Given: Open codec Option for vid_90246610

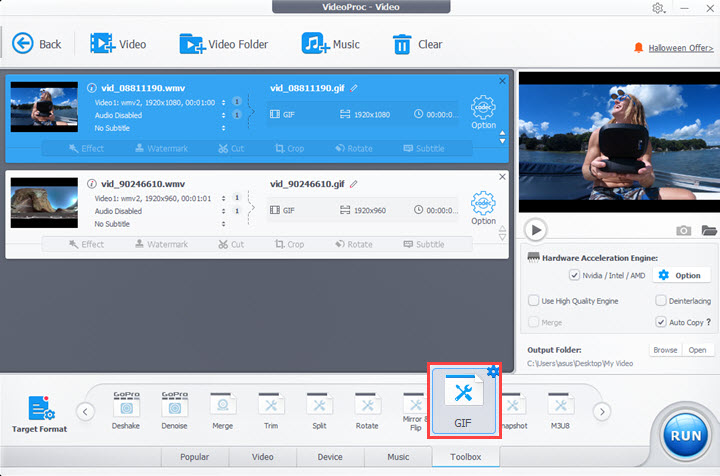Looking at the screenshot, I should pos(483,208).
